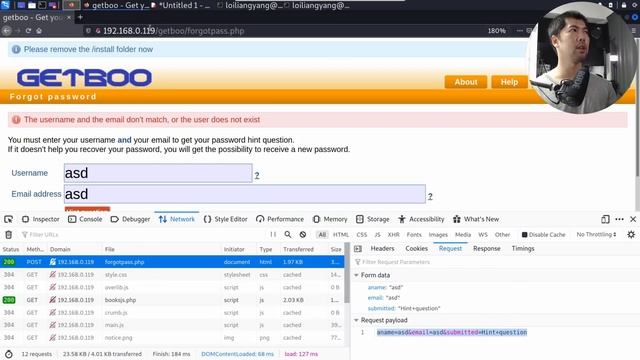Screen dimensions: 640x360
Task: Switch to the Performance panel
Action: [x=280, y=219]
